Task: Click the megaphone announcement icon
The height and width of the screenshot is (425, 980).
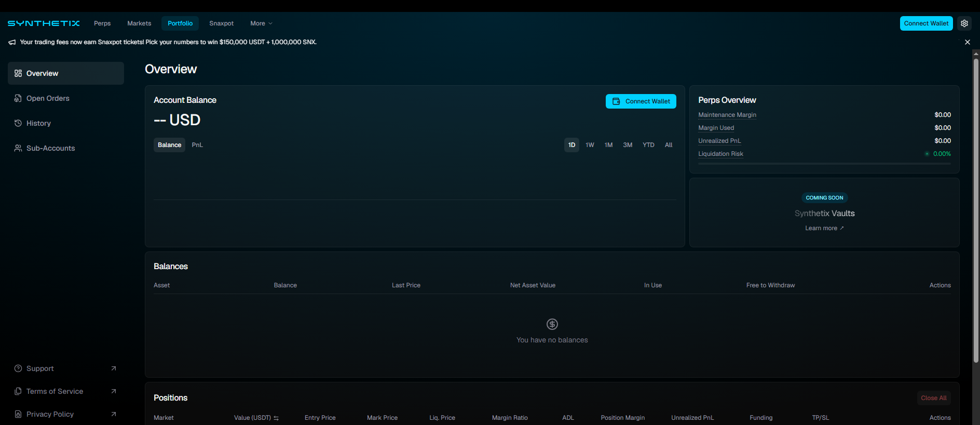Action: coord(12,42)
